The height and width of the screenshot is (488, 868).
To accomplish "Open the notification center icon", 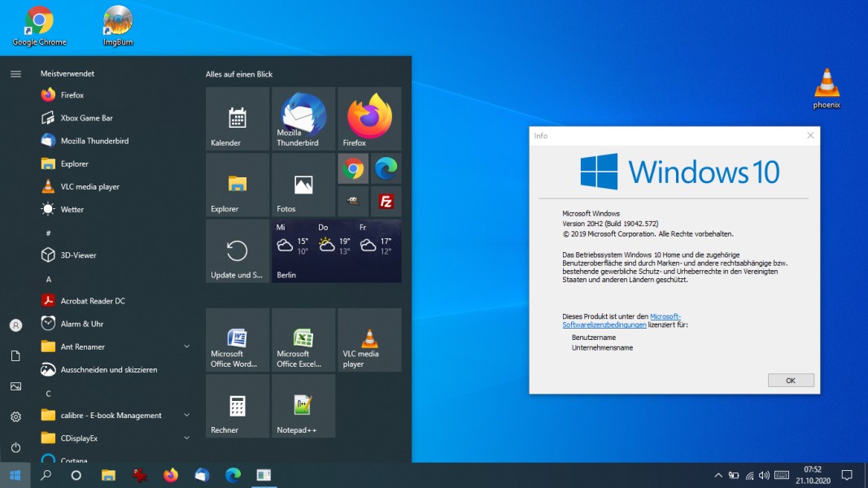I will [x=847, y=475].
